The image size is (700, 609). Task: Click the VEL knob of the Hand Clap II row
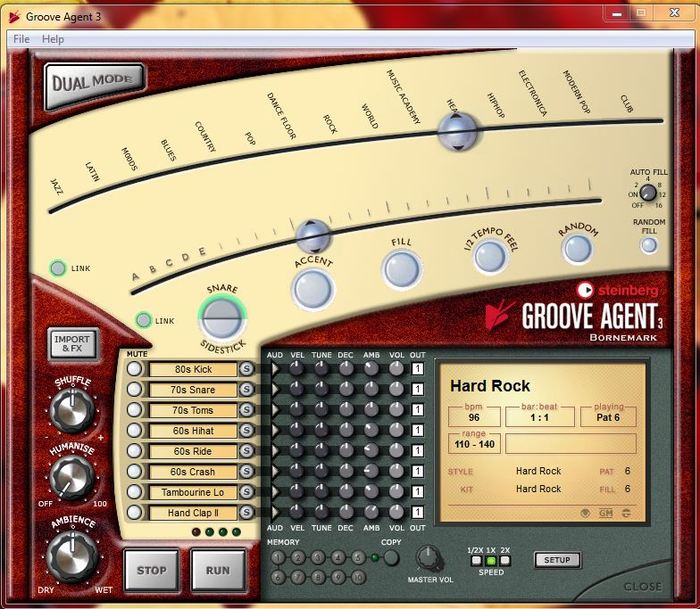click(296, 513)
